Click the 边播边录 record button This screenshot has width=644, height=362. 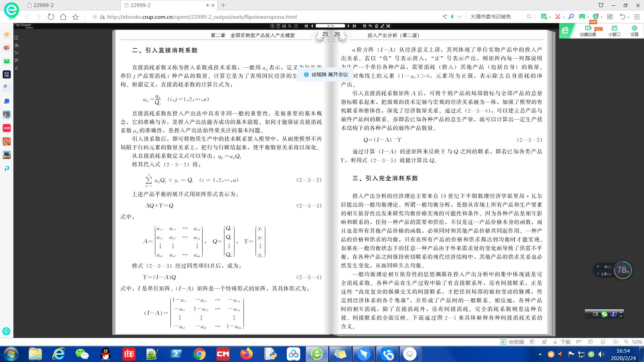pyautogui.click(x=588, y=31)
